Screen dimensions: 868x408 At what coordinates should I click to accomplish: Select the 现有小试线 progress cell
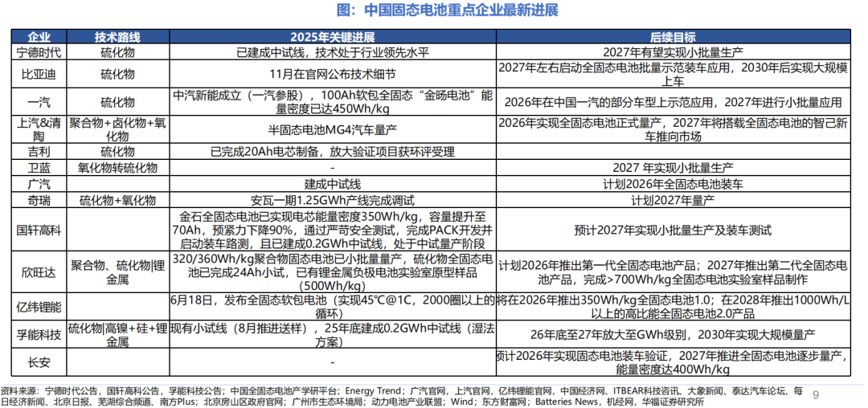tap(333, 336)
